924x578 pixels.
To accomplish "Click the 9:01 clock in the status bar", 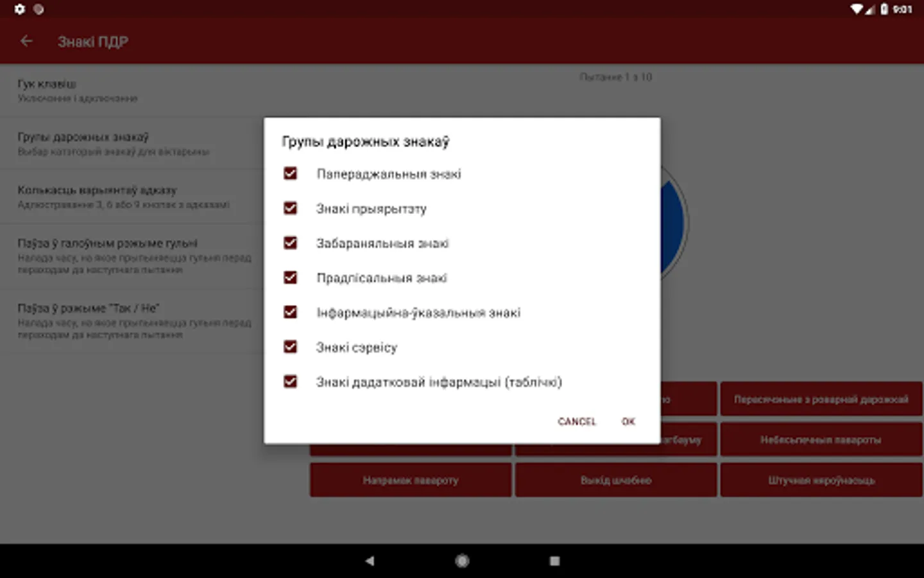I will pos(902,9).
